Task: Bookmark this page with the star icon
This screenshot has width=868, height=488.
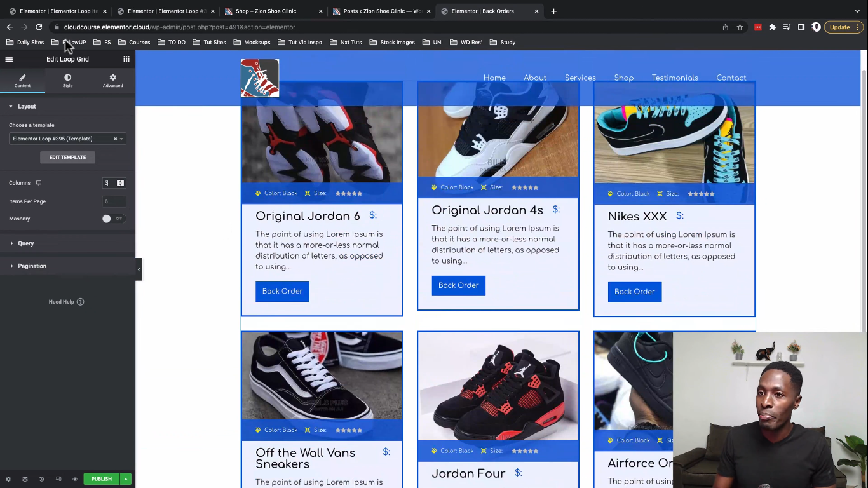Action: [x=740, y=27]
